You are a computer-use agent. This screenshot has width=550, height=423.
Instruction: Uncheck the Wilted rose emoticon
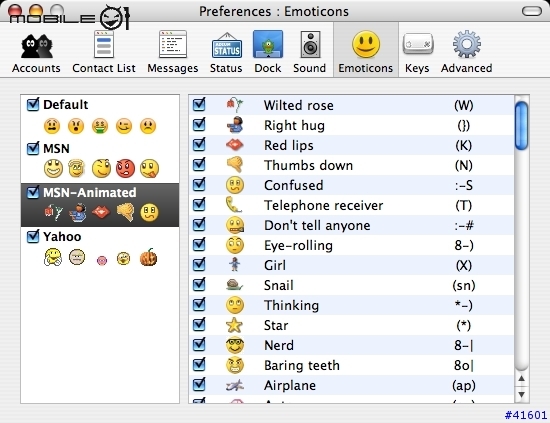coord(199,104)
